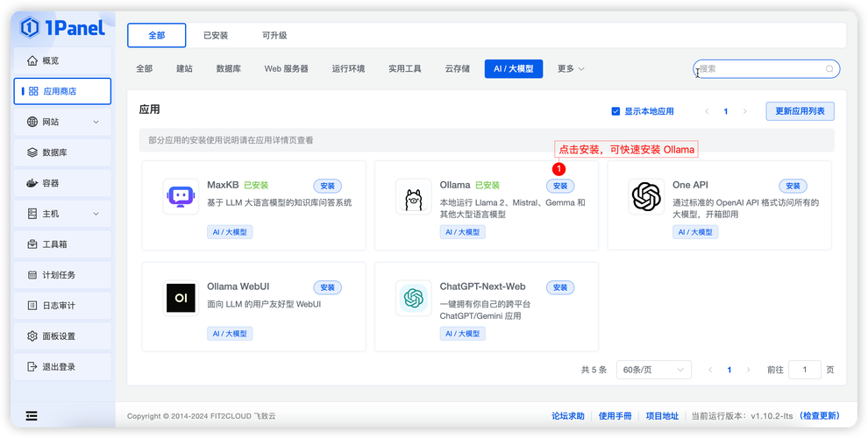This screenshot has width=868, height=438.
Task: Open the ChatGPT-Next-Web app icon
Action: 414,298
